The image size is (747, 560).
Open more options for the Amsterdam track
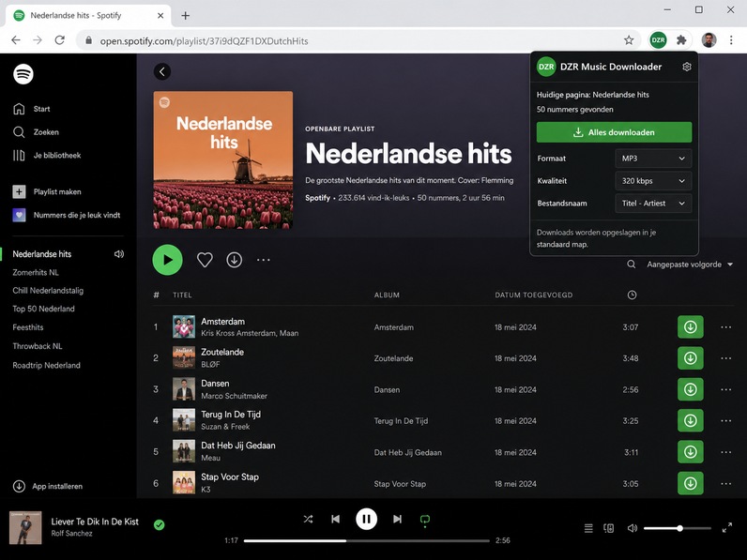(725, 327)
